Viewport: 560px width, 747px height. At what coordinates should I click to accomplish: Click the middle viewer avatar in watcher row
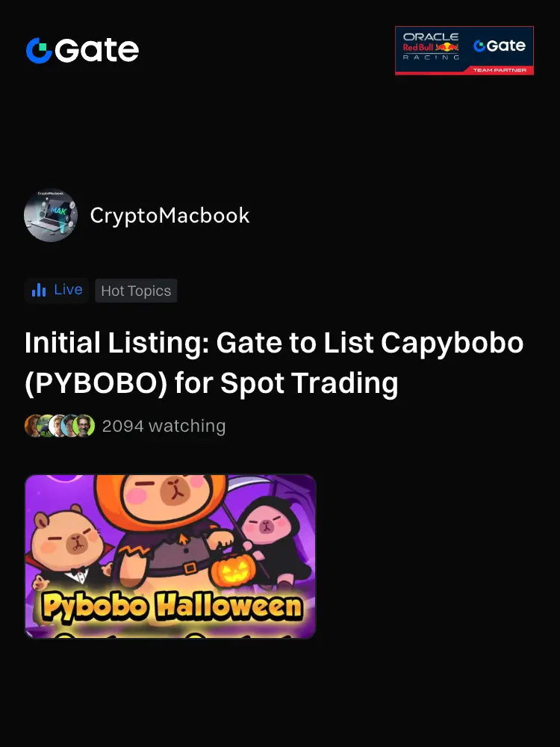(x=58, y=426)
